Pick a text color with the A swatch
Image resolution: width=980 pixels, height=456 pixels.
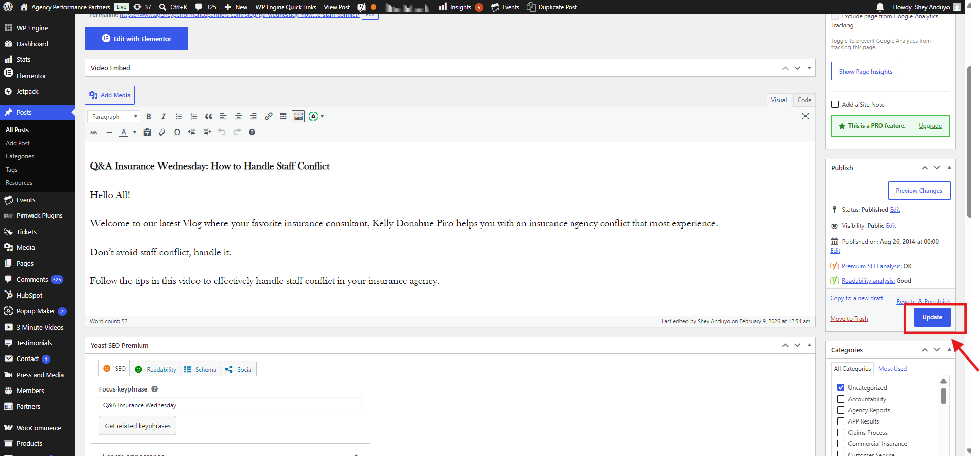pos(124,132)
